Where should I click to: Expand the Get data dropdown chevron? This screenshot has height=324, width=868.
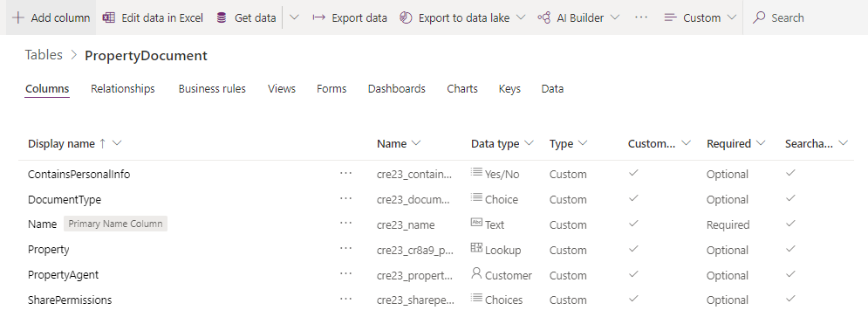pyautogui.click(x=295, y=17)
